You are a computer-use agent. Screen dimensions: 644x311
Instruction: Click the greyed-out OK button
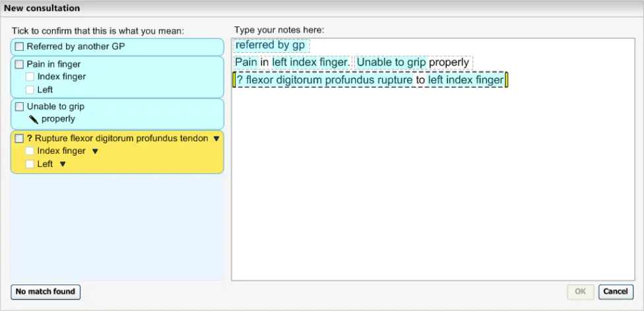click(x=580, y=292)
